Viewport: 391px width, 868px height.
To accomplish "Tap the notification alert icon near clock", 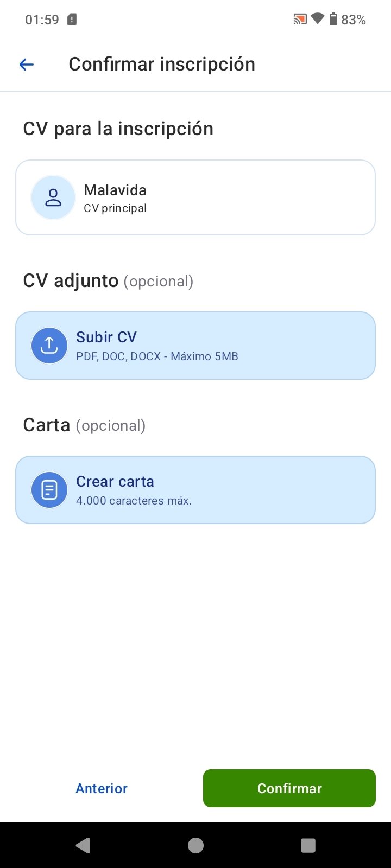I will click(72, 20).
